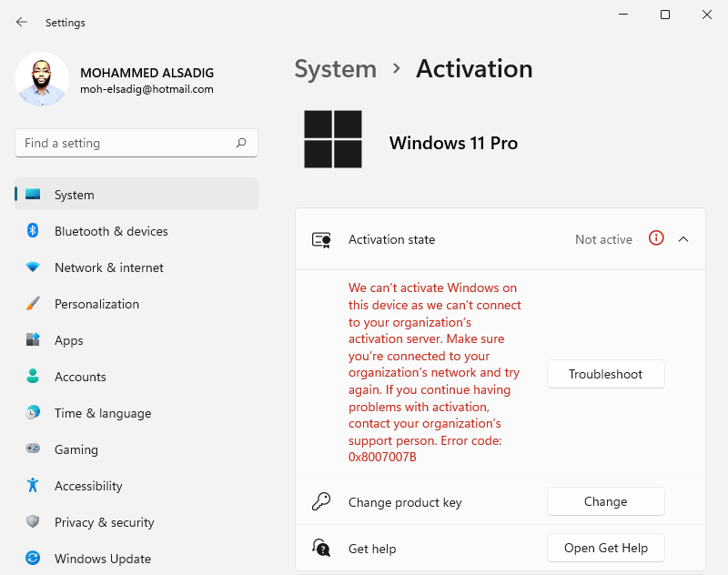Maximize the Settings window
This screenshot has width=728, height=575.
(665, 15)
